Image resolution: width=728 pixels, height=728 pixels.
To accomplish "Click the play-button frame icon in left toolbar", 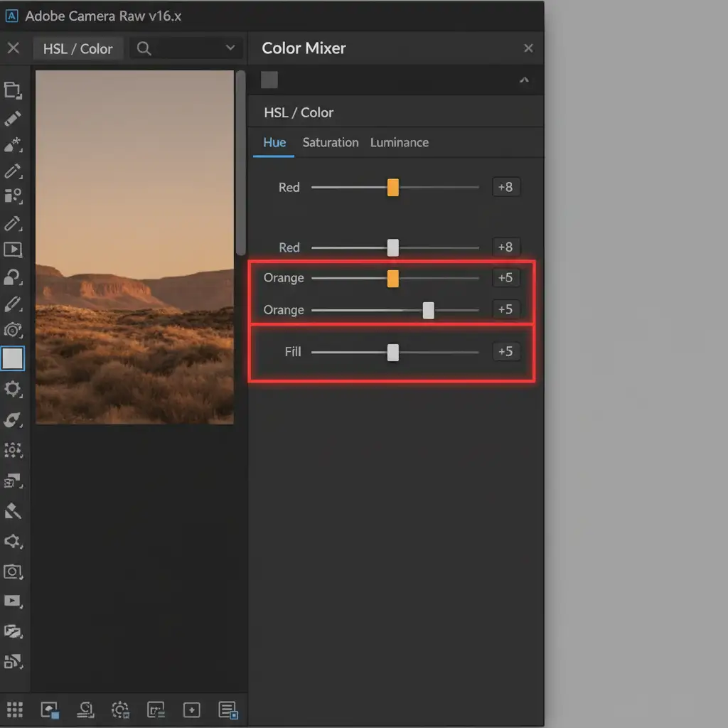I will (13, 250).
